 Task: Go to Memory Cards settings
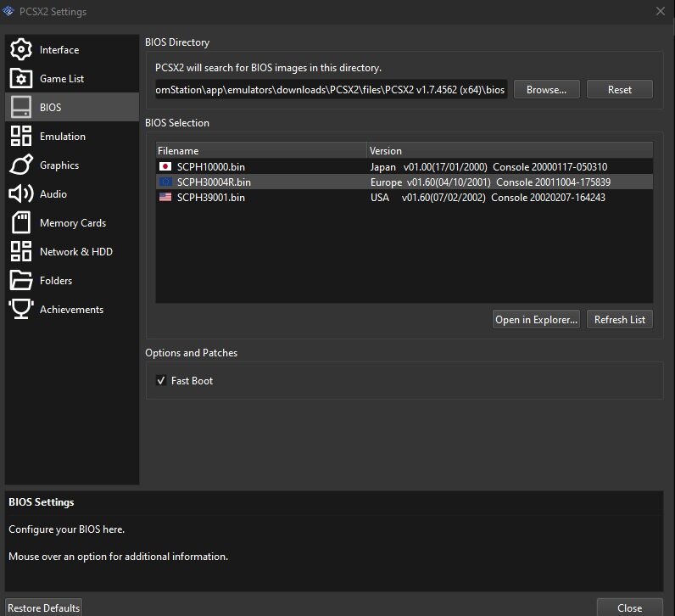(72, 222)
